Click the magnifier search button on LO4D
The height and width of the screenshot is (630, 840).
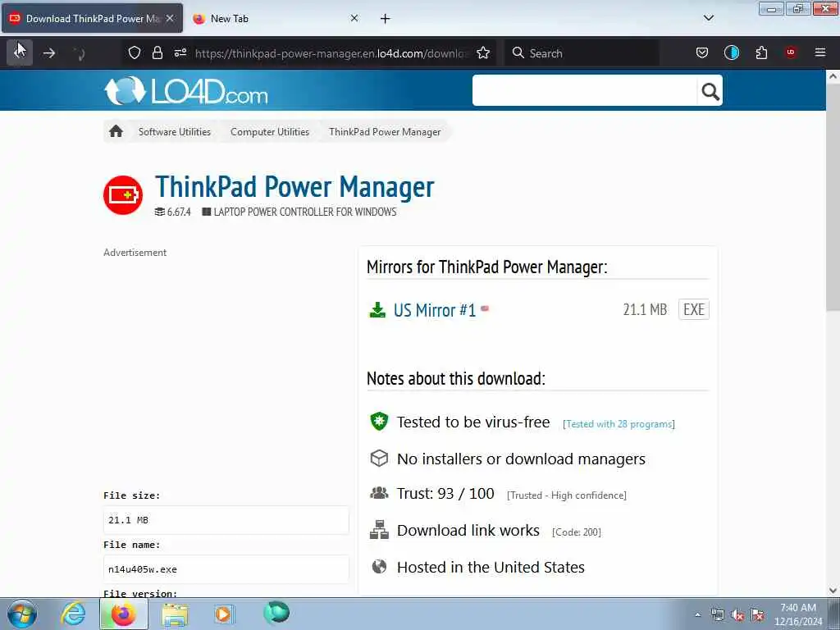coord(710,92)
